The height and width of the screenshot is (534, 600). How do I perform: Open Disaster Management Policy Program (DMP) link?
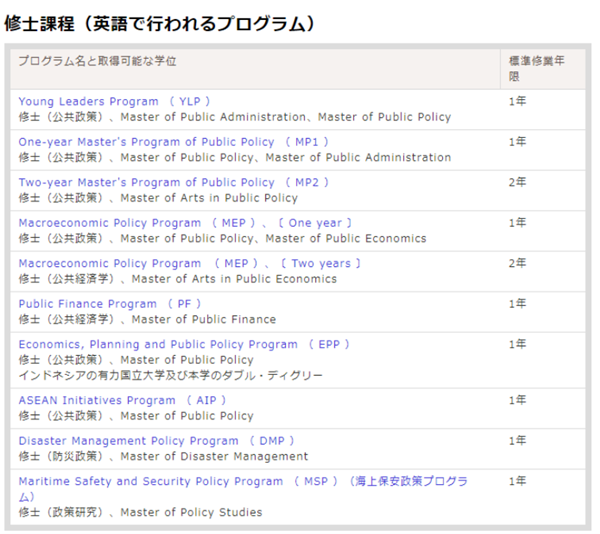[x=156, y=441]
